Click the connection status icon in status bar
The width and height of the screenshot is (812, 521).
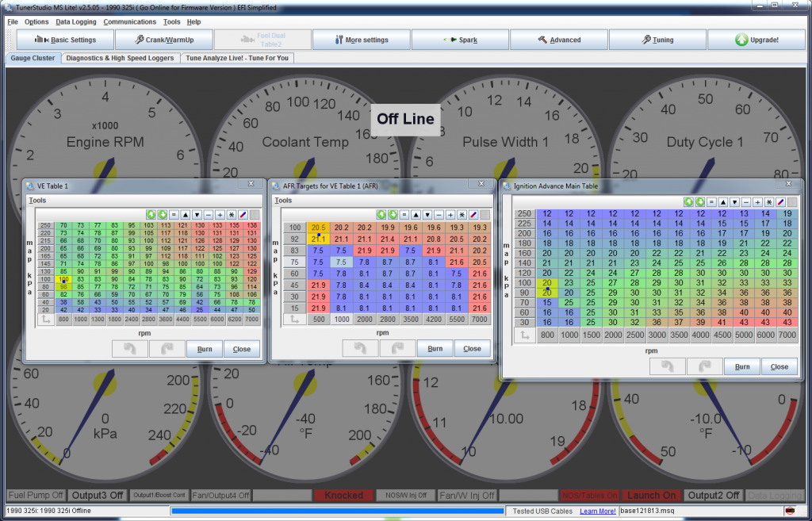790,511
